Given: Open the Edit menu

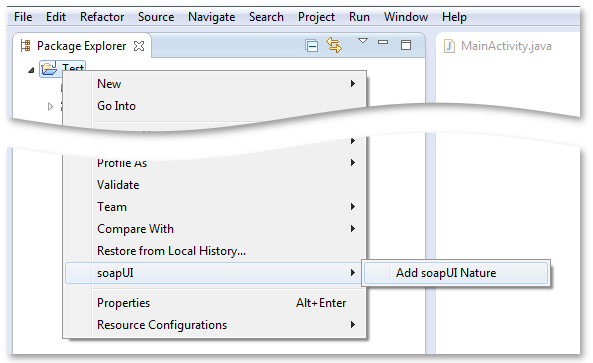Looking at the screenshot, I should (x=56, y=17).
